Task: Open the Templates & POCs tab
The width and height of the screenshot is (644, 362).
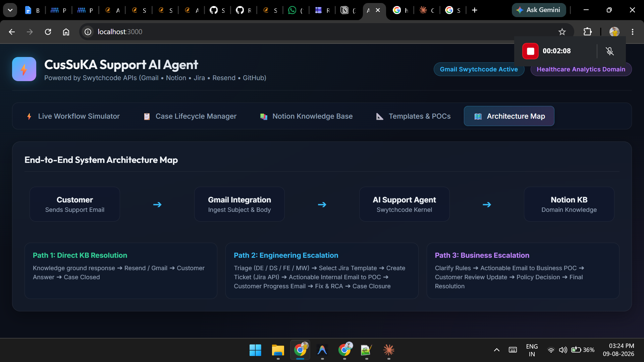Action: [x=413, y=116]
